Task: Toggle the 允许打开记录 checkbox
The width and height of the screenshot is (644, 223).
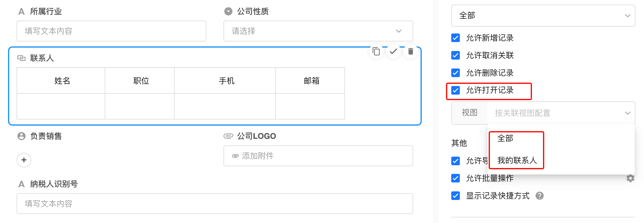Action: pos(456,90)
